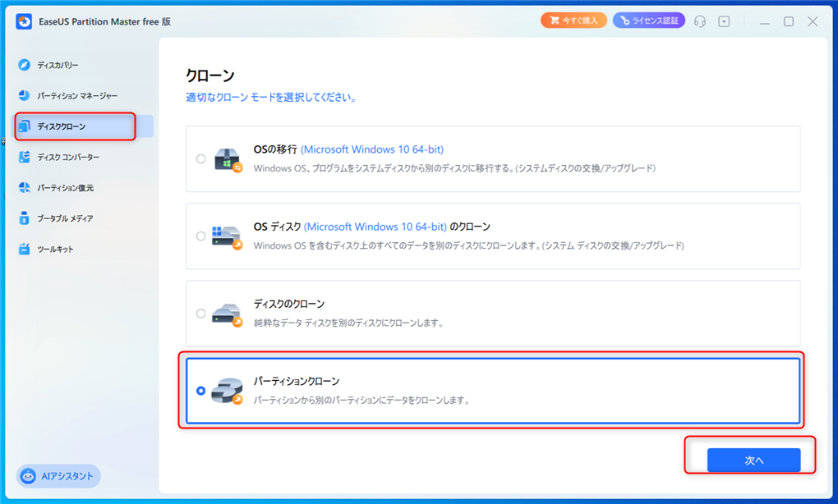The height and width of the screenshot is (504, 838).
Task: Click the ディスカバリー compass icon
Action: 24,65
